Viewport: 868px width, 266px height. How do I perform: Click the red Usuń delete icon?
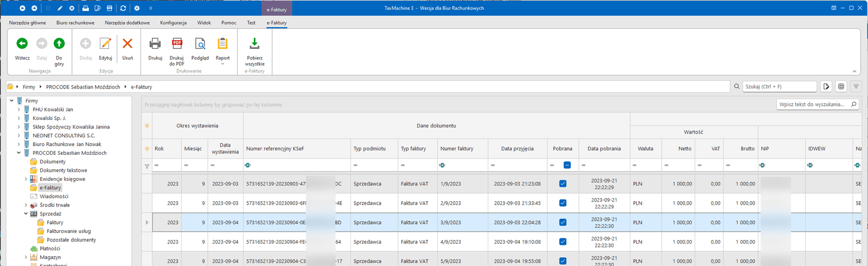point(127,43)
